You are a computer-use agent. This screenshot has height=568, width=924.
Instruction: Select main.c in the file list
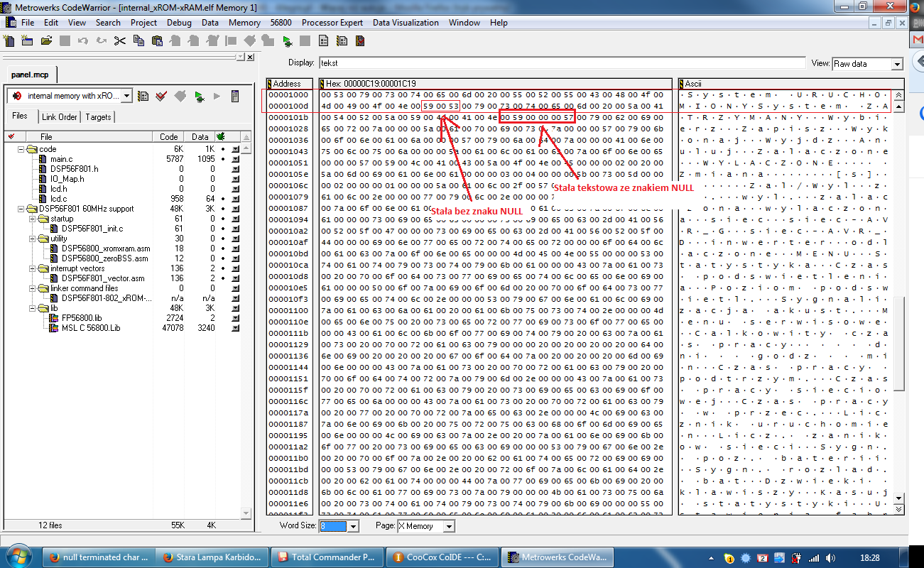[x=62, y=159]
